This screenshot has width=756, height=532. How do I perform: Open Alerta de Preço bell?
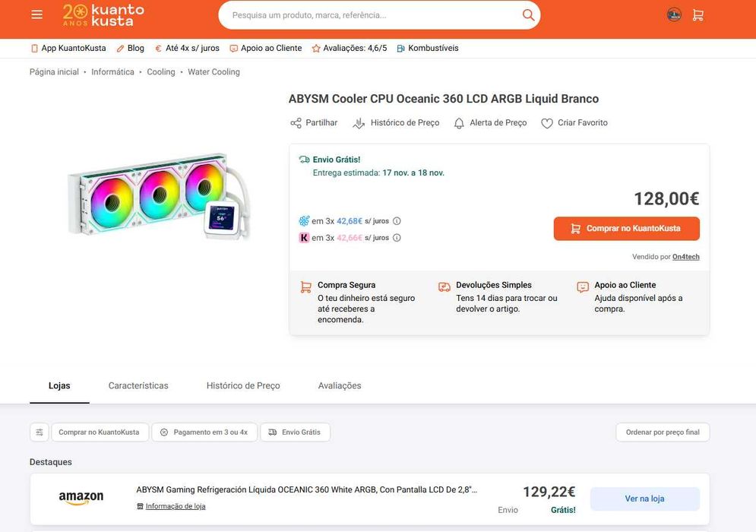[x=459, y=123]
